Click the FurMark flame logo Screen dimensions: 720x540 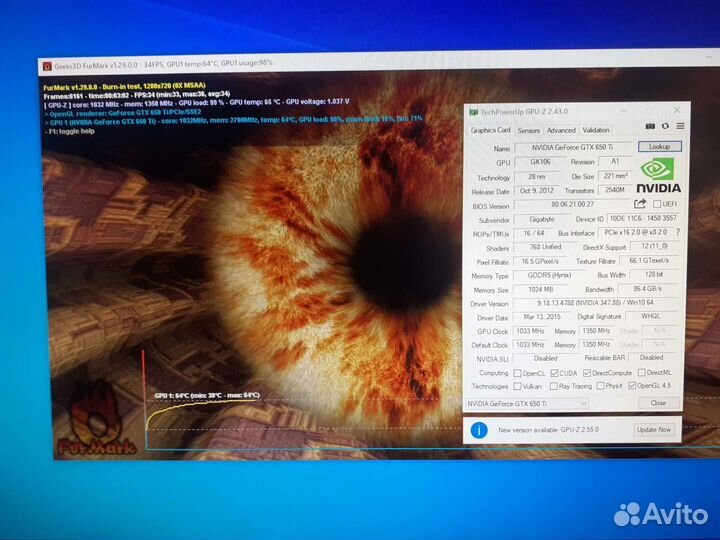(96, 420)
